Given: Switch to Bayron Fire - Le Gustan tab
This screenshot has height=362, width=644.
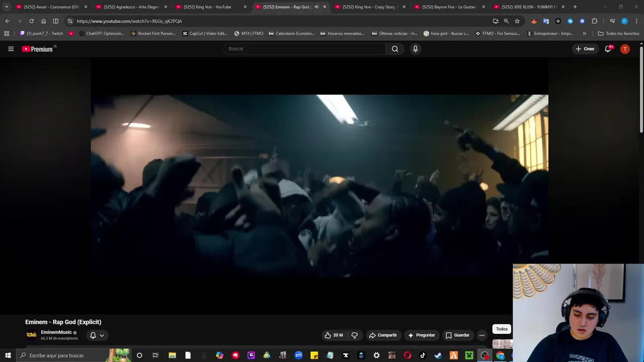Looking at the screenshot, I should 449,7.
